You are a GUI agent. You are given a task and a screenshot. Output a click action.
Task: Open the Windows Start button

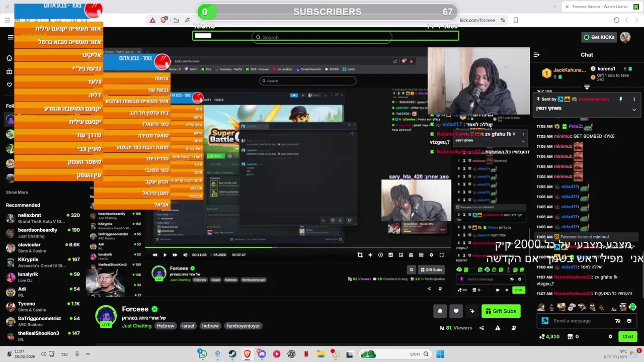(440, 354)
